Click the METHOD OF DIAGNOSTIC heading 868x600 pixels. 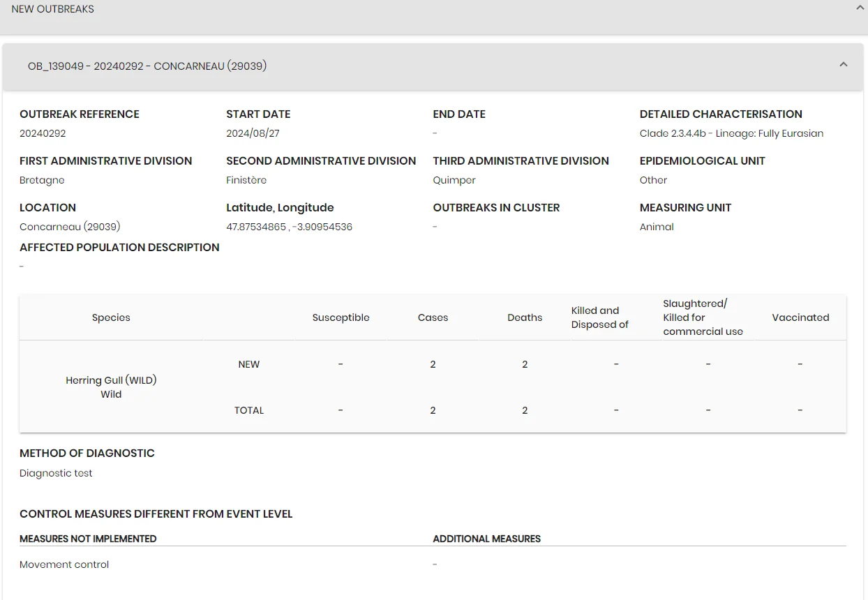pyautogui.click(x=87, y=453)
